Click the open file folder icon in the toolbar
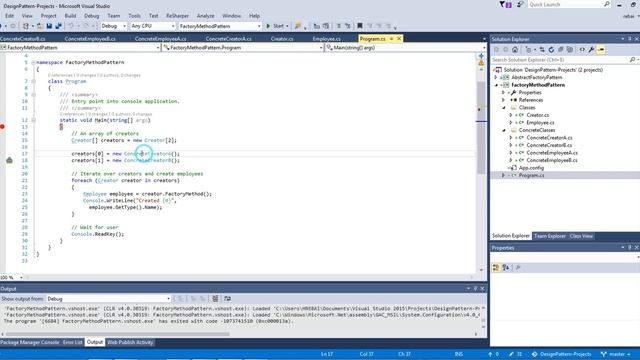 tap(40, 26)
